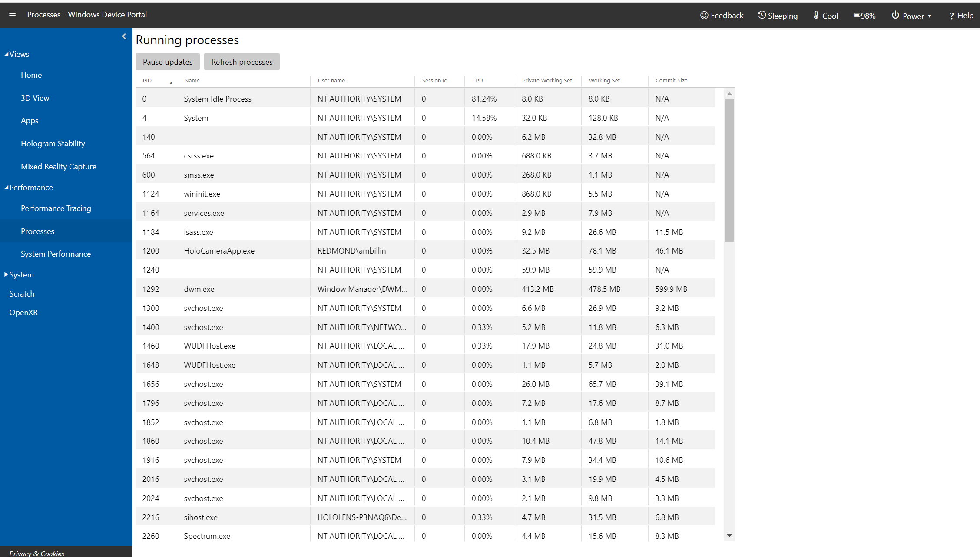Click the Sleeping status icon

pyautogui.click(x=761, y=14)
